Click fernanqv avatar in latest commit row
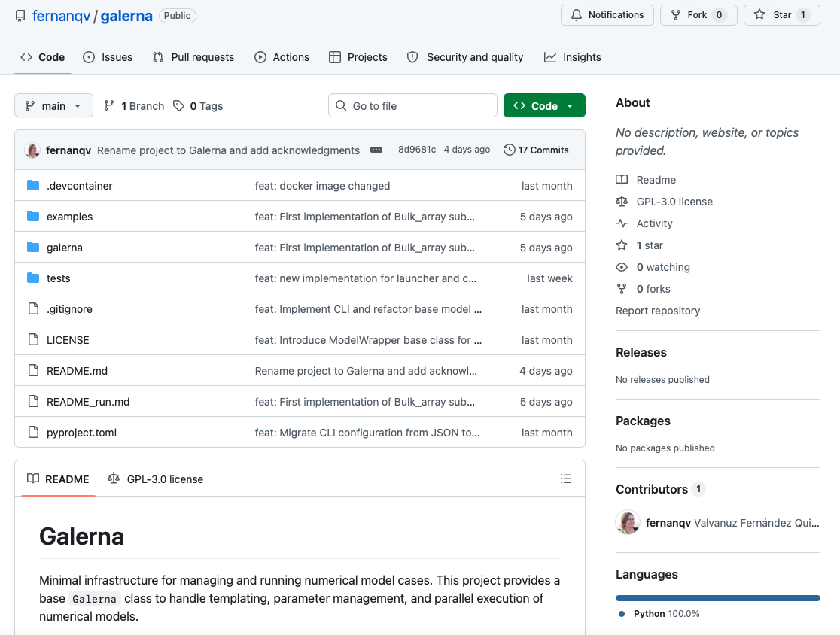840x635 pixels. coord(32,150)
